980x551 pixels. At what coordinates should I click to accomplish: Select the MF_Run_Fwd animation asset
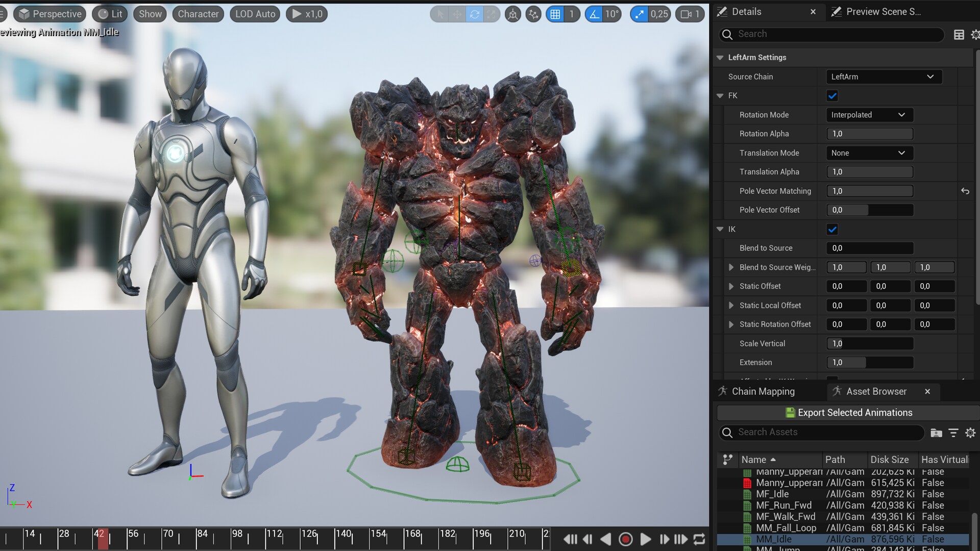[x=786, y=505]
